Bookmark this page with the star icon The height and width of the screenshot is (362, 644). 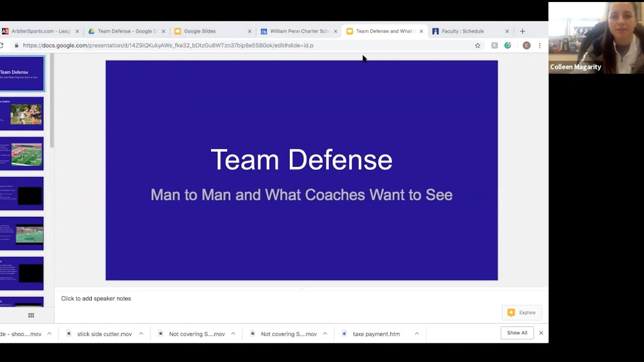[x=477, y=45]
